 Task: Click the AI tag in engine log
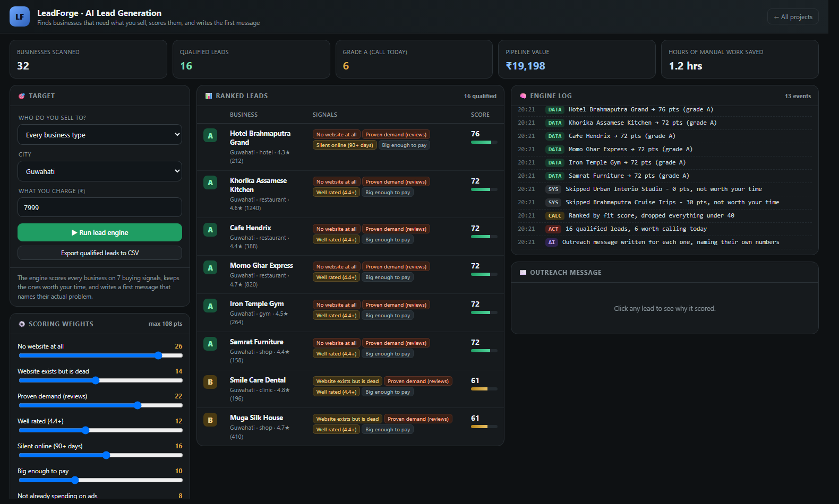552,242
